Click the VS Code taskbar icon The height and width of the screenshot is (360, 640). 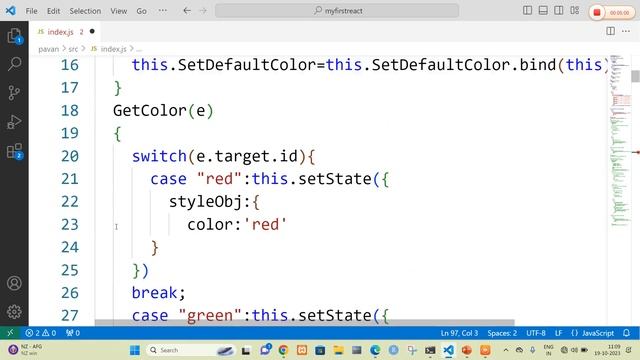click(x=449, y=350)
